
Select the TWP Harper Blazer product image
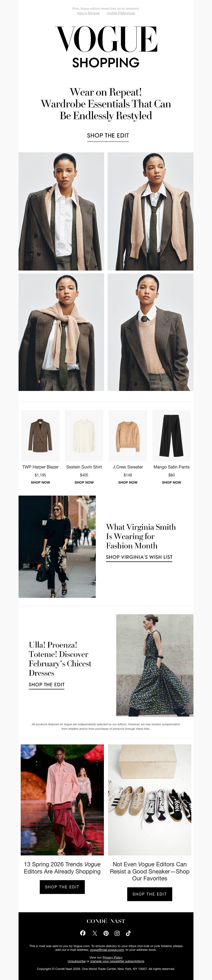(x=40, y=436)
